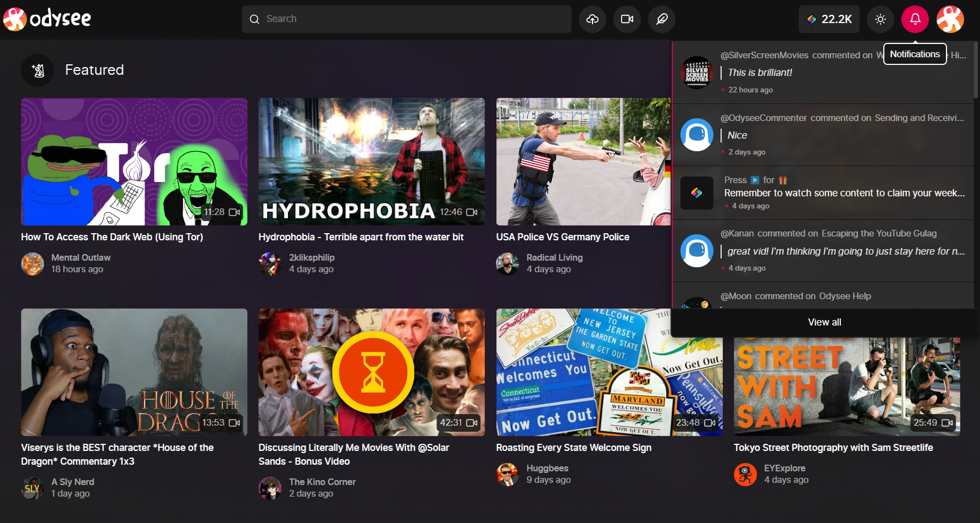
Task: Click Kanan notification avatar
Action: (x=697, y=251)
